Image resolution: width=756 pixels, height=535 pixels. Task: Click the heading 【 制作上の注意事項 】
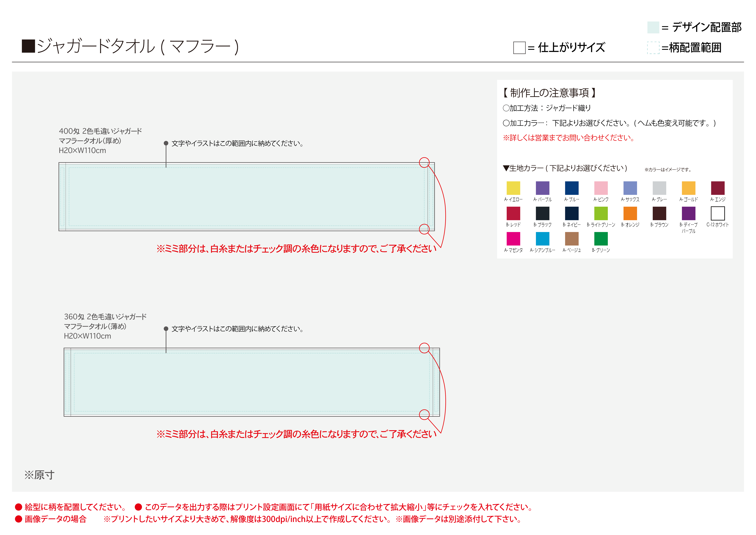tap(550, 93)
